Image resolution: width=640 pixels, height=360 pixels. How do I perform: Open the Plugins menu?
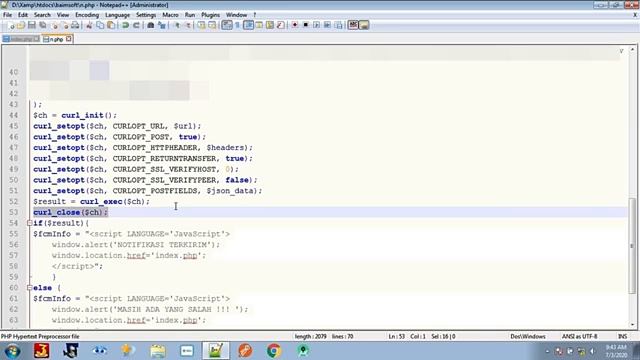coord(210,15)
